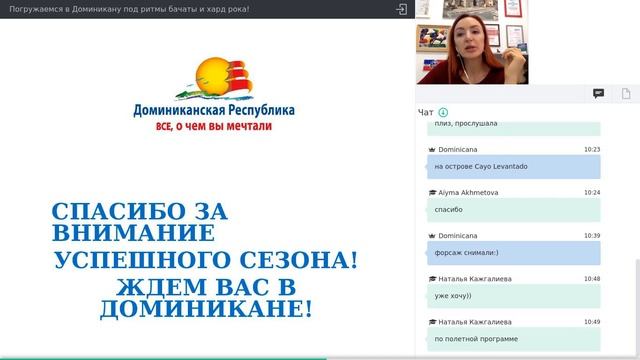Click 'СПАСИБО ЗА ВНИМАНИЕ' slide text
This screenshot has height=360, width=640.
point(140,222)
